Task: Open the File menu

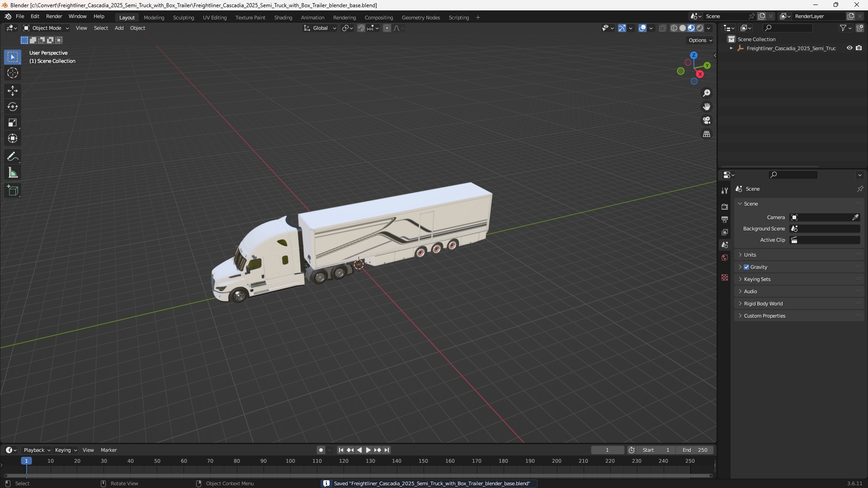Action: pyautogui.click(x=20, y=16)
